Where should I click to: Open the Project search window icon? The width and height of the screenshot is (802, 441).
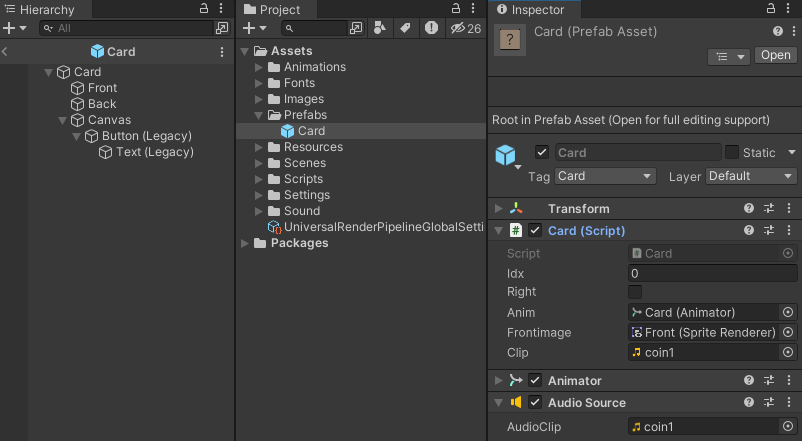(356, 28)
